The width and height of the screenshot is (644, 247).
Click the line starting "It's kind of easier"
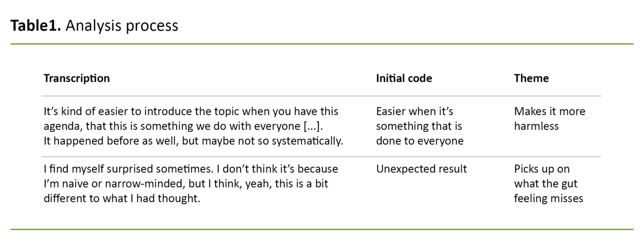click(x=191, y=111)
